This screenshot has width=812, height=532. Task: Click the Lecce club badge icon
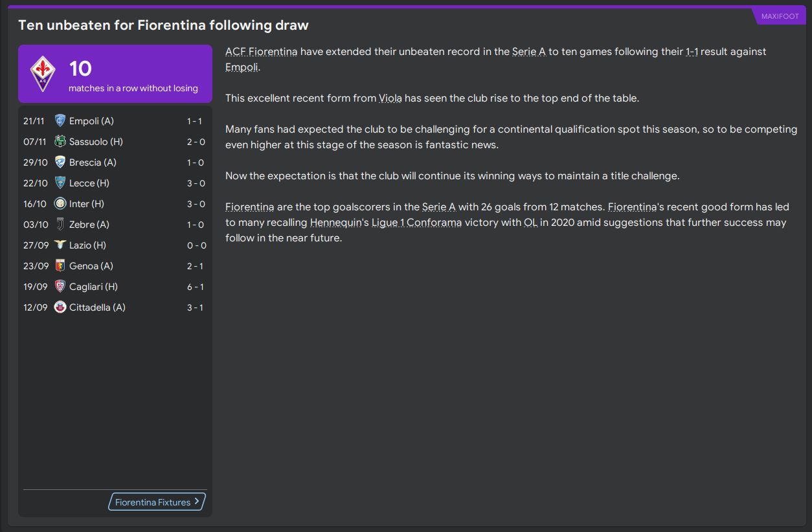(60, 183)
